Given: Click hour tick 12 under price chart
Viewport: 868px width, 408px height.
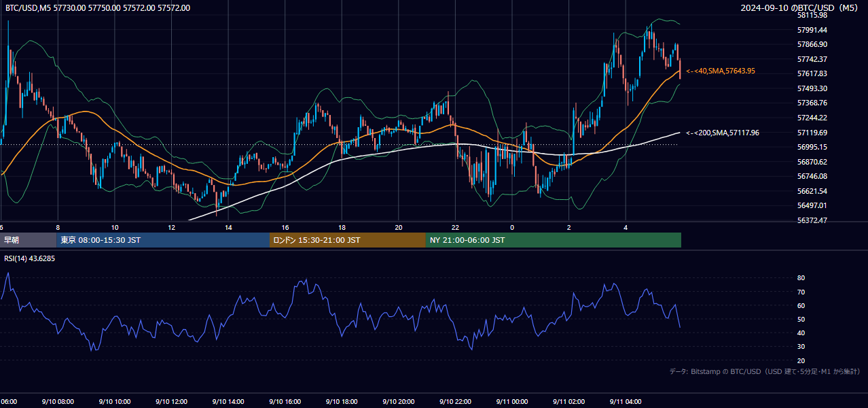Looking at the screenshot, I should click(171, 228).
